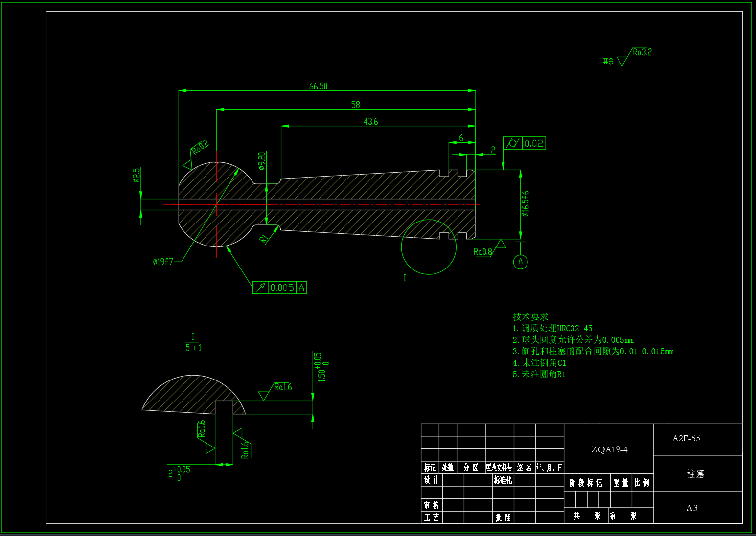
Task: Select the ZQA19-4 drawing number cell
Action: (x=609, y=449)
